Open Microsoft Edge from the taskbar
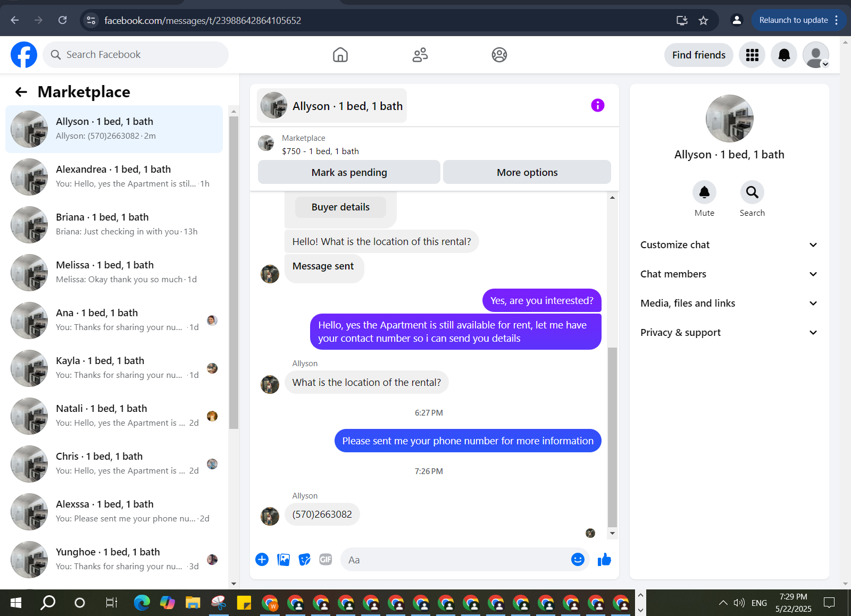The image size is (851, 616). click(x=142, y=603)
